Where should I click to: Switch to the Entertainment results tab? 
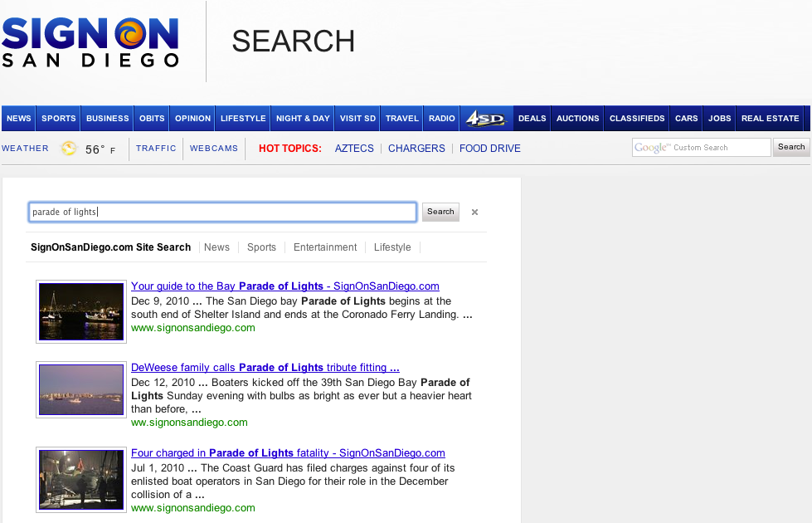click(325, 247)
